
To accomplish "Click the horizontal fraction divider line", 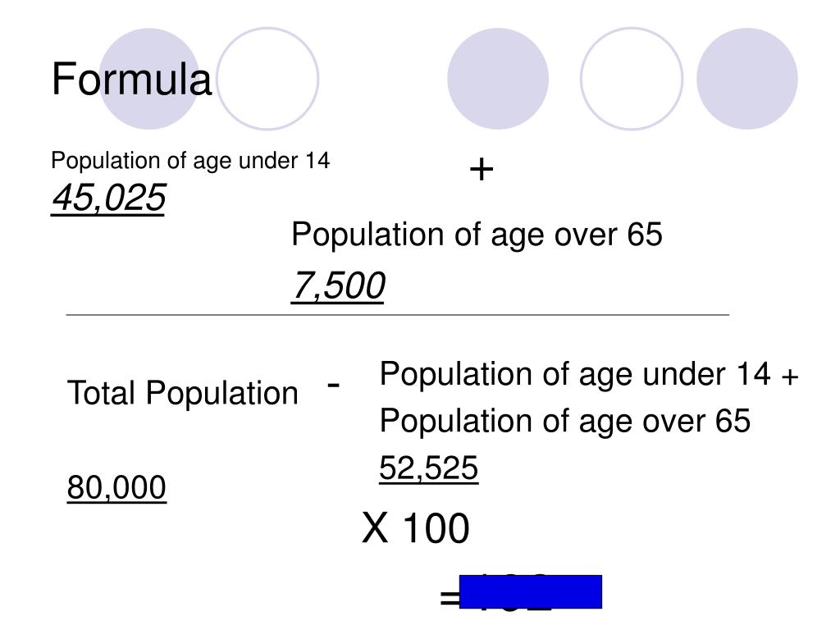I will (398, 315).
